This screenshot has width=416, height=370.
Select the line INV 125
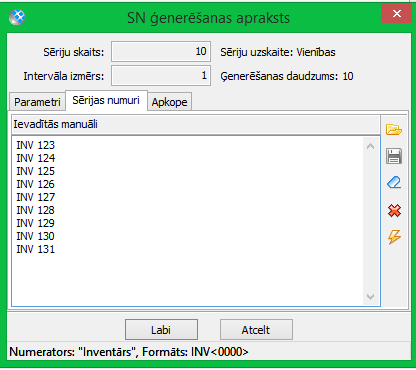tap(35, 171)
